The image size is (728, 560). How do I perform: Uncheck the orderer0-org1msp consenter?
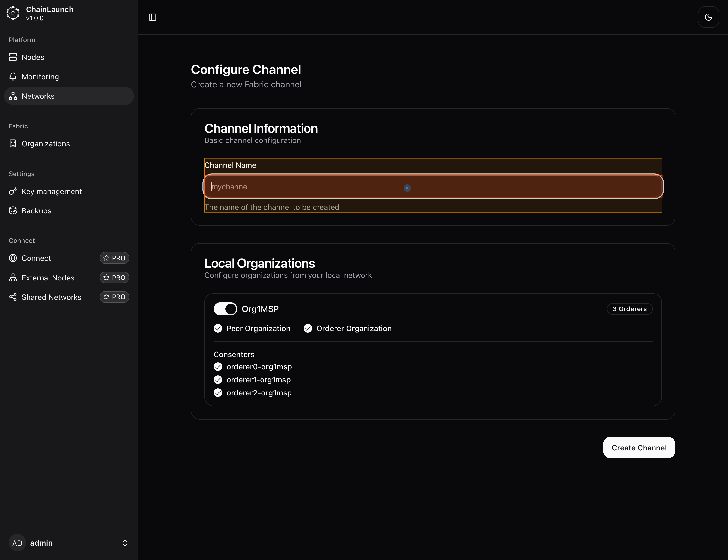[218, 367]
